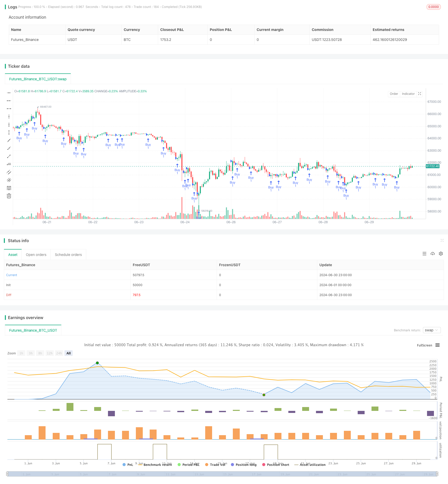Select the Fibonacci retracement lines tool
Screen dimensions: 448x484
pos(9,188)
